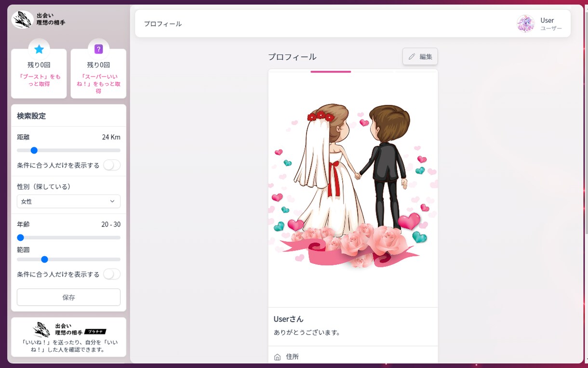Click the ありがとうございます。 bio text

tap(307, 332)
